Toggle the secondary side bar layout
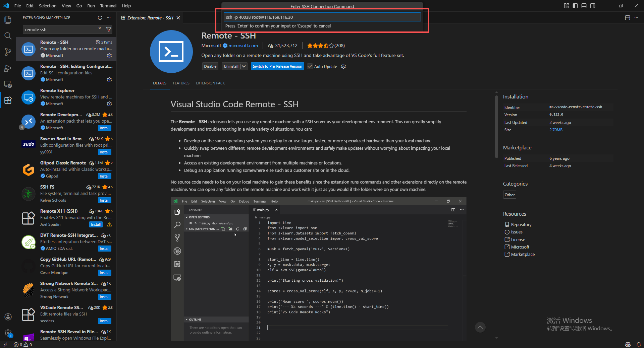Image resolution: width=644 pixels, height=348 pixels. tap(593, 6)
